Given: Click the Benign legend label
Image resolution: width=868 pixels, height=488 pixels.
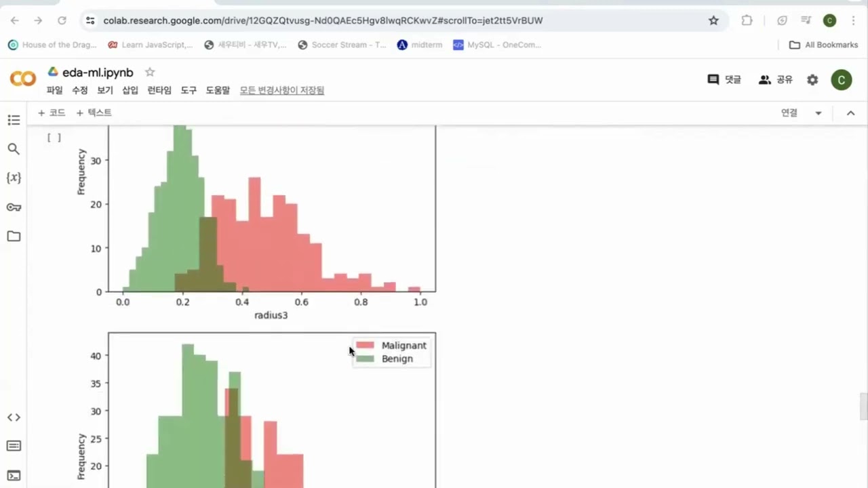Looking at the screenshot, I should pyautogui.click(x=397, y=359).
